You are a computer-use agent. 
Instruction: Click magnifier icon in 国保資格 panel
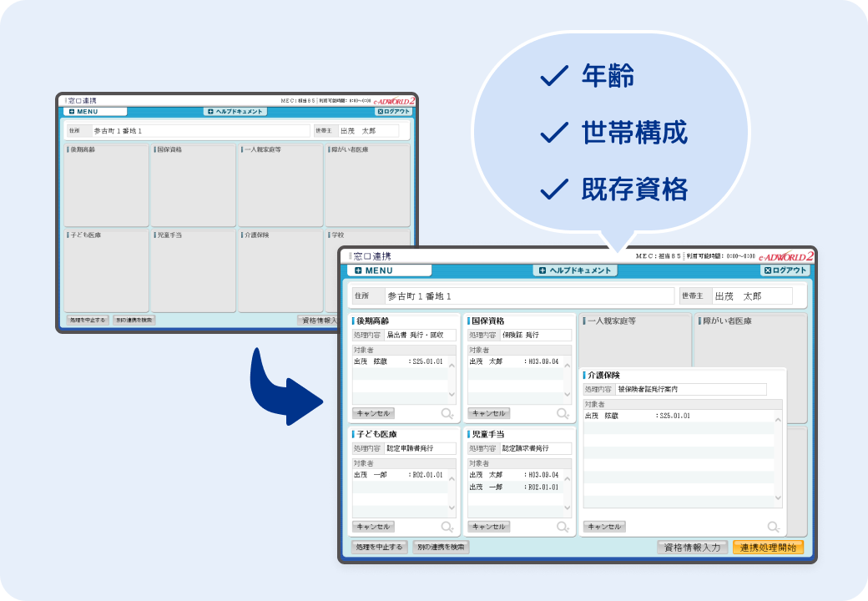click(x=563, y=413)
